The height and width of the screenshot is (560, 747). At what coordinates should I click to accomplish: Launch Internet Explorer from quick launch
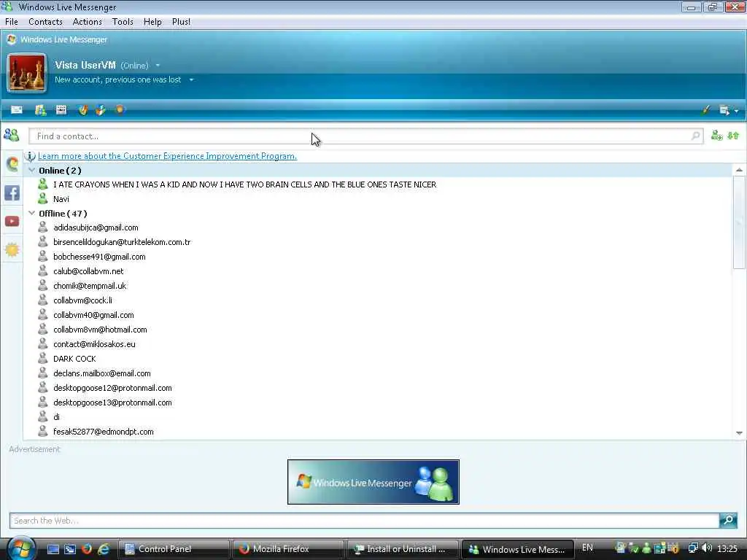pos(104,549)
